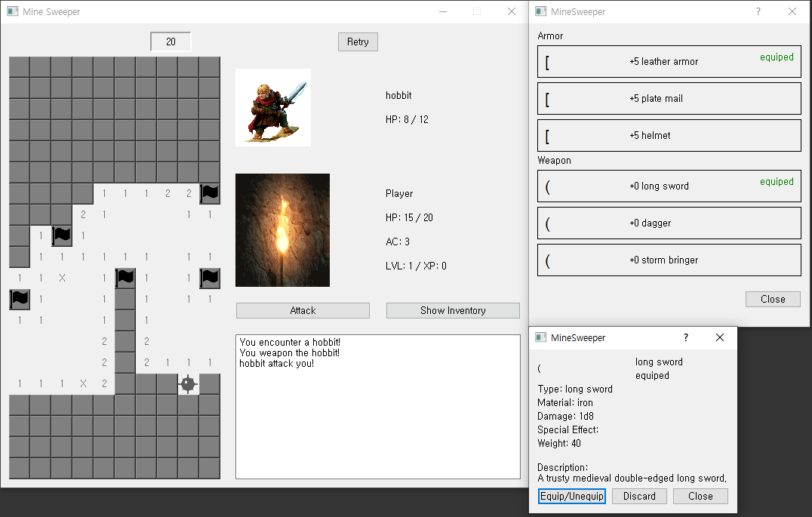
Task: Click the combat message log box
Action: coord(378,407)
